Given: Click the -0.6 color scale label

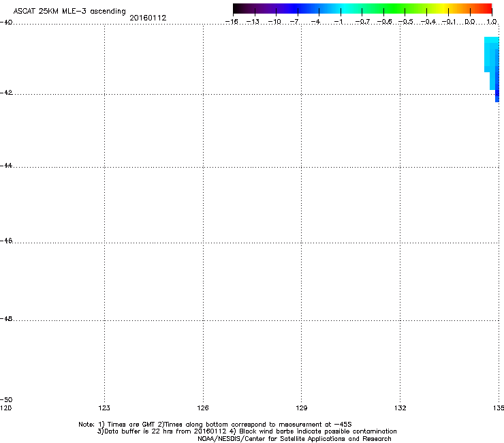Looking at the screenshot, I should point(384,22).
